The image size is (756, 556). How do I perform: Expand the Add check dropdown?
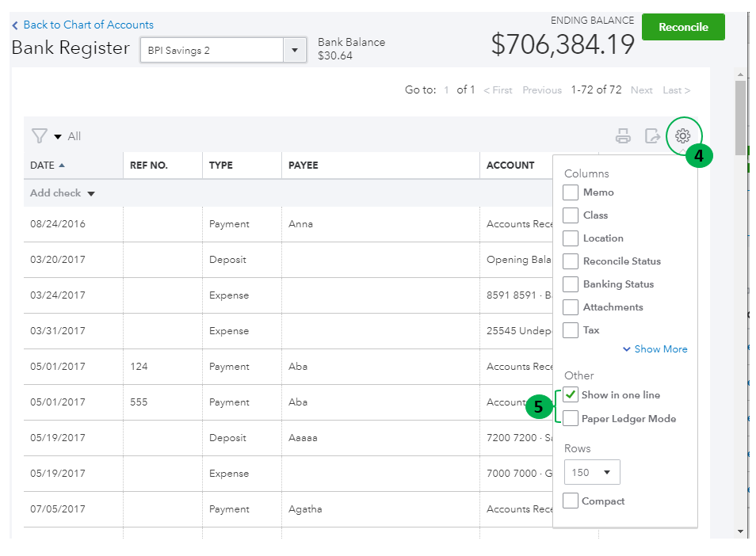tap(91, 193)
